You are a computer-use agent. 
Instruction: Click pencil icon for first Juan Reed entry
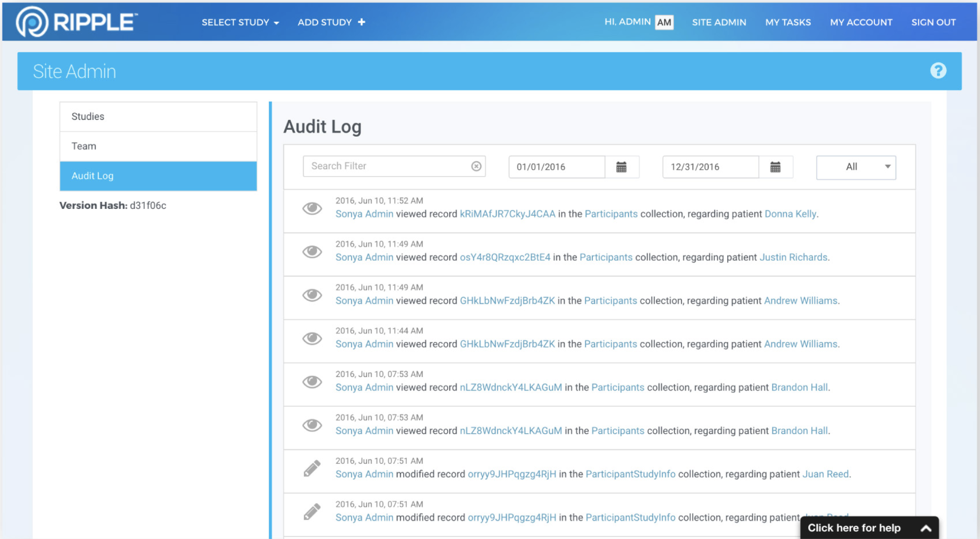point(312,469)
